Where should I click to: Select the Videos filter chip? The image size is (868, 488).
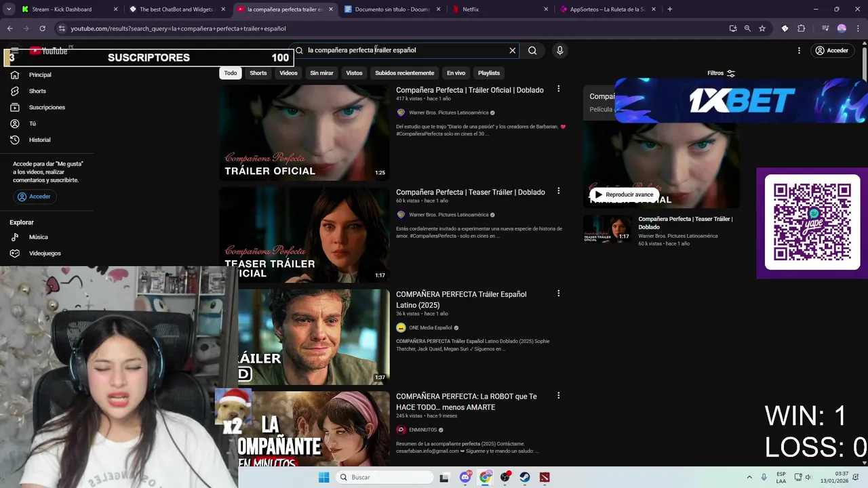click(x=288, y=73)
